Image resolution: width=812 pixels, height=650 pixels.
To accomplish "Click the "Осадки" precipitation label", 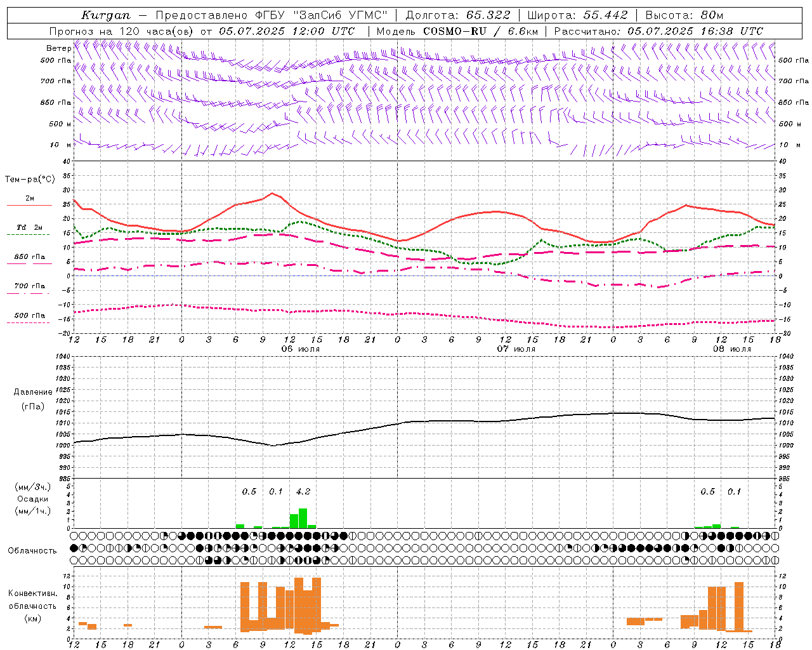I will point(32,499).
